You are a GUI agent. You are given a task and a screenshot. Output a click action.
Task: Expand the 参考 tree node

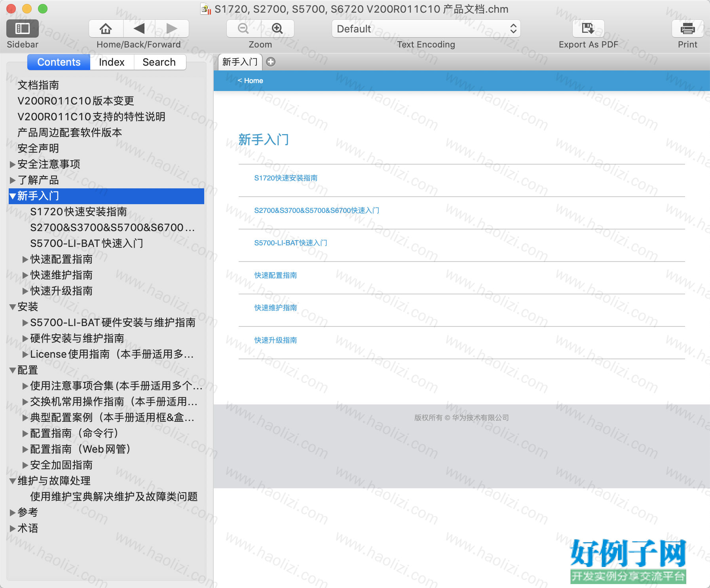[13, 512]
